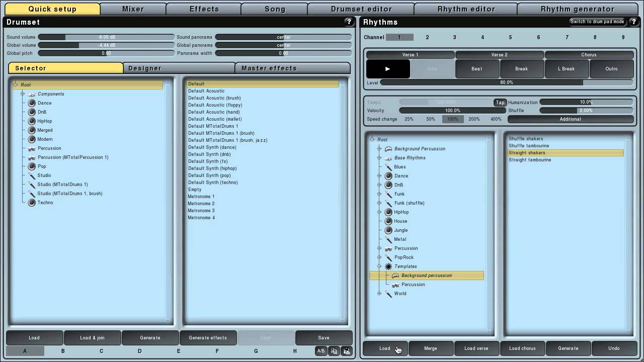The height and width of the screenshot is (362, 644).
Task: Click Templates starburst icon in rhythm tree
Action: pos(388,266)
